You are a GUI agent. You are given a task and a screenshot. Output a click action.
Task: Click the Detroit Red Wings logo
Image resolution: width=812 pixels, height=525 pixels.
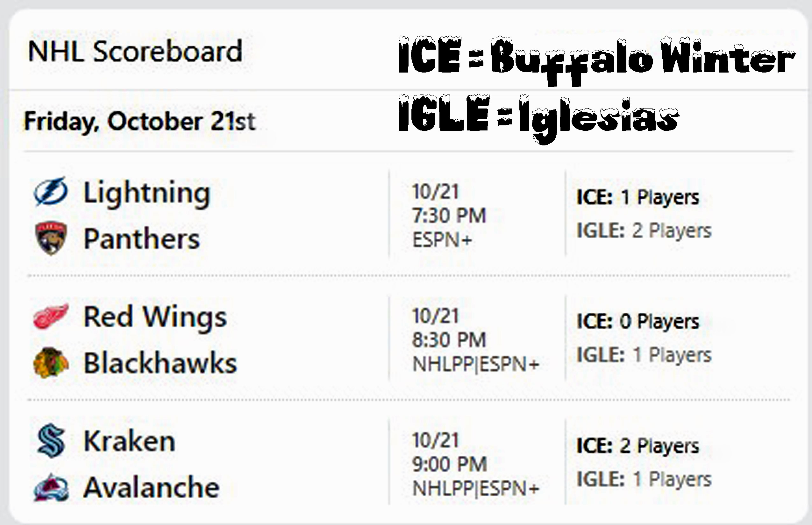pyautogui.click(x=51, y=316)
